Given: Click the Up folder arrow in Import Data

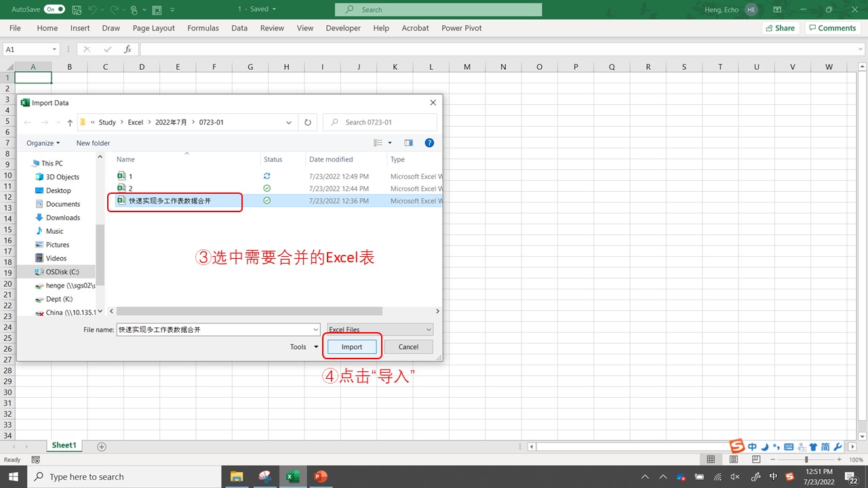Looking at the screenshot, I should (x=70, y=123).
